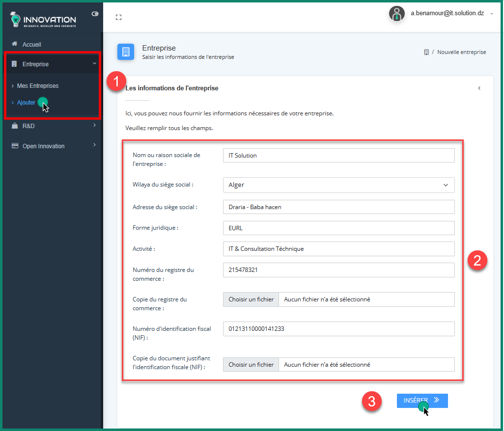
Task: Click the breadcrumb building icon
Action: point(426,52)
